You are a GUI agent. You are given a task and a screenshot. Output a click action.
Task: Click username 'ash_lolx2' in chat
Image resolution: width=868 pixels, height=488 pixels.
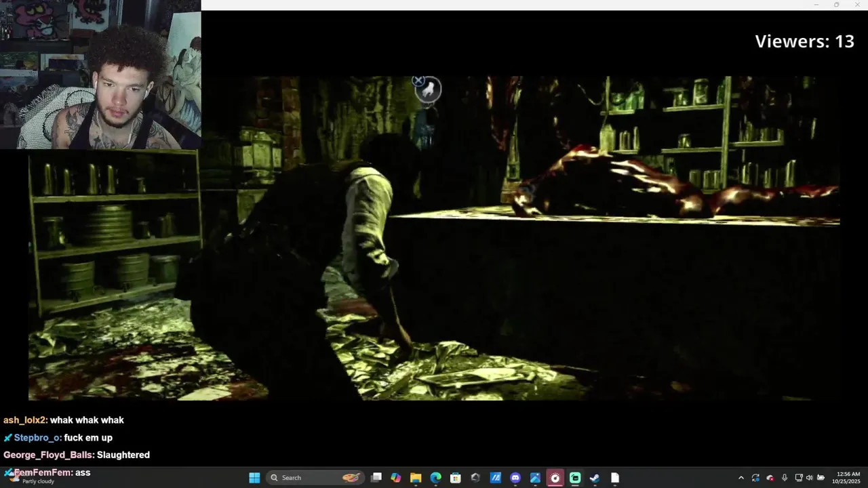point(25,420)
